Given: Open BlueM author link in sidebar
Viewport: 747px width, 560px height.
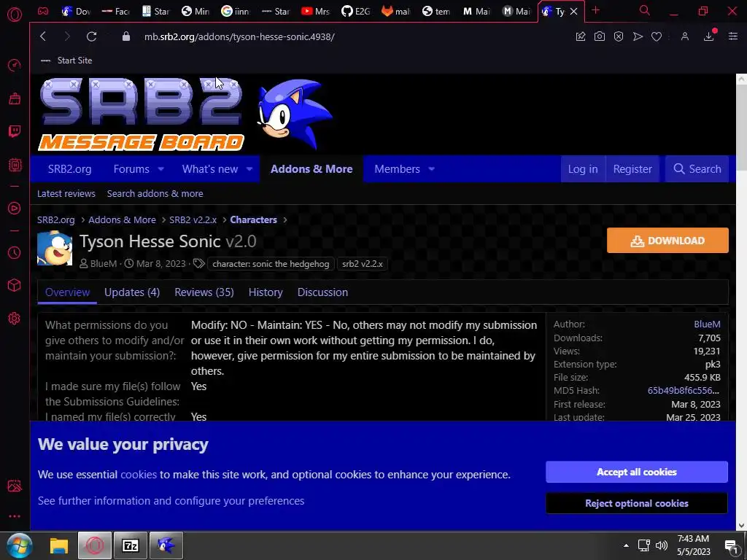Looking at the screenshot, I should pos(707,324).
